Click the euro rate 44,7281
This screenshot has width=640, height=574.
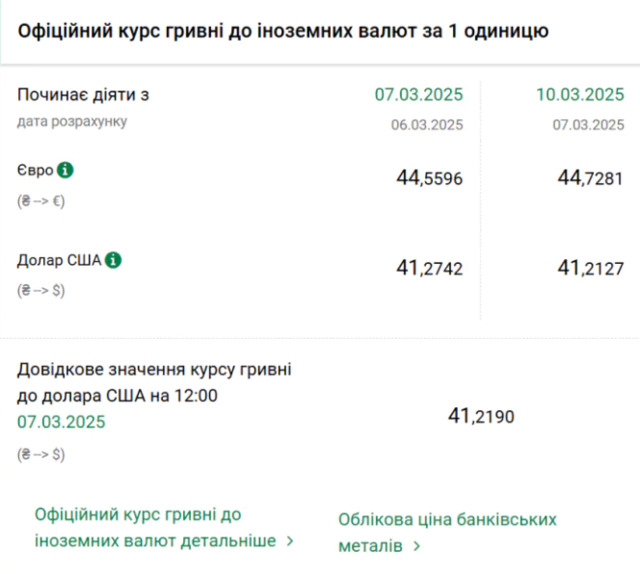pyautogui.click(x=590, y=178)
